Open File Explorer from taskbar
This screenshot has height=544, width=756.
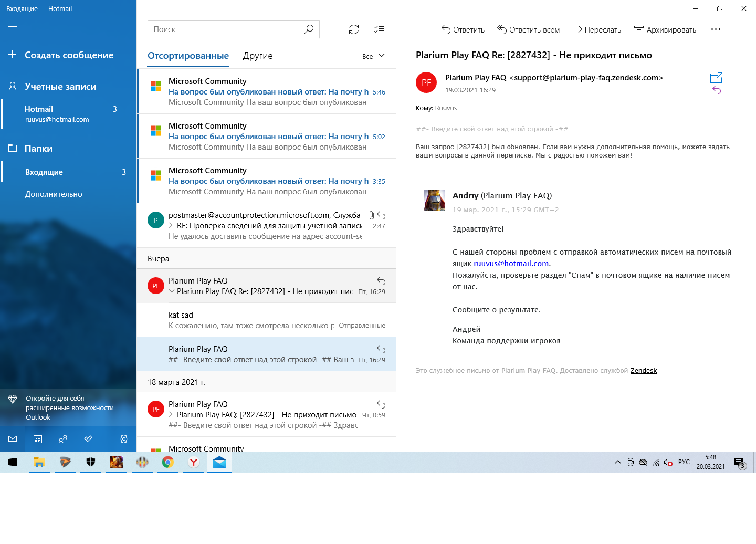[x=39, y=462]
